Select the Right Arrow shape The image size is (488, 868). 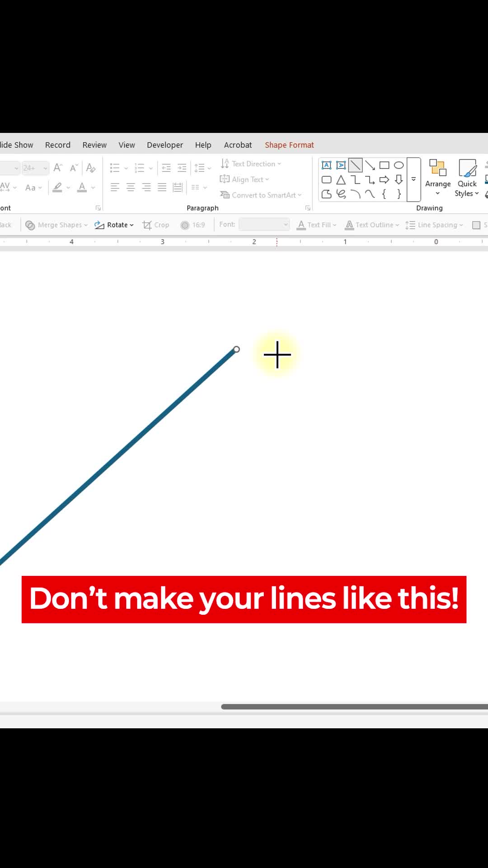(385, 180)
